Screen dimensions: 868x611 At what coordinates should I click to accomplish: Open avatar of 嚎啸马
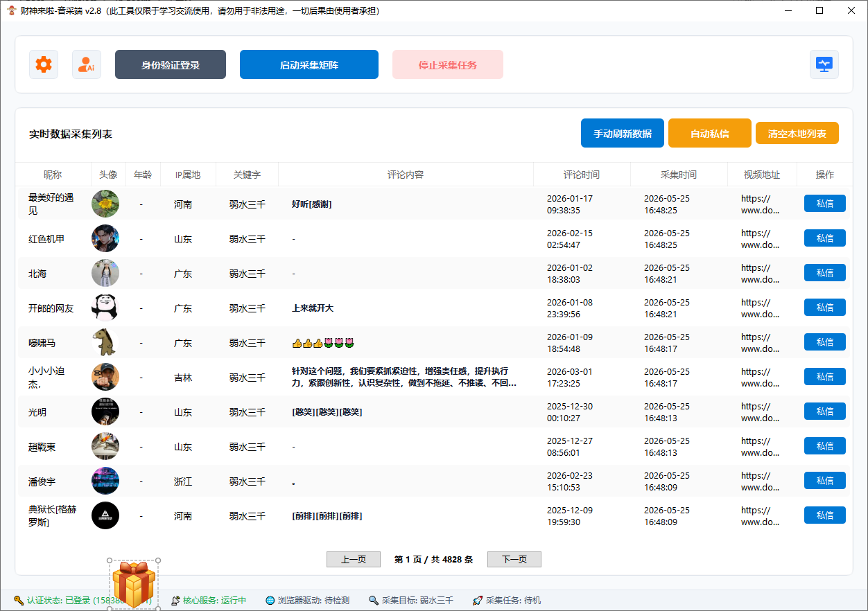tap(105, 342)
